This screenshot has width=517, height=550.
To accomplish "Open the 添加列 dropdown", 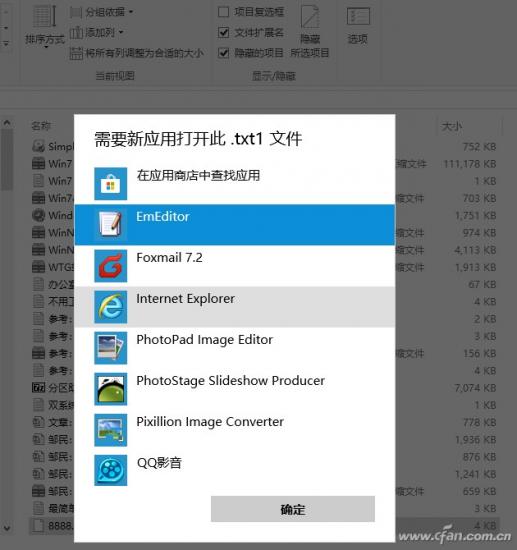I will tap(97, 33).
